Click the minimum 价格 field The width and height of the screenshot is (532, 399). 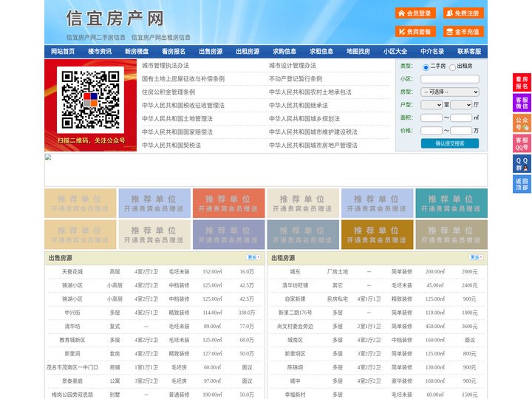432,131
